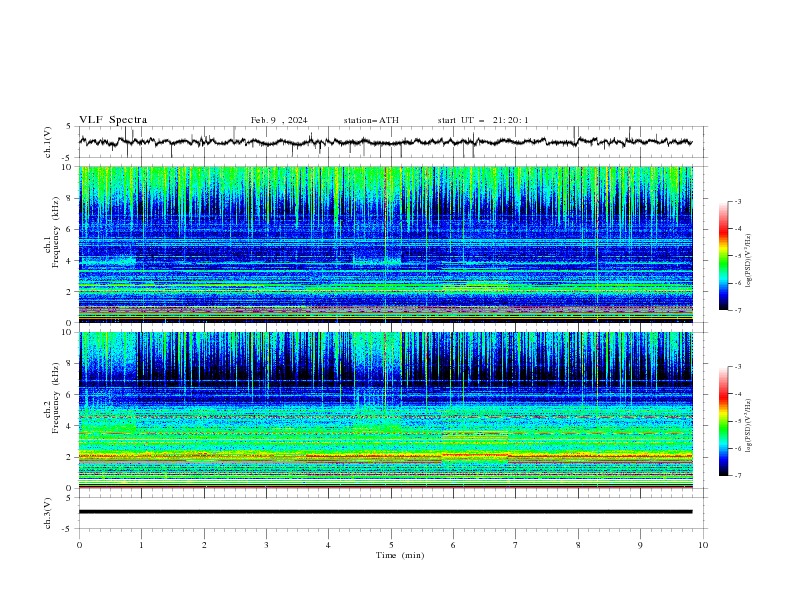Screen dimensions: 792x612
Task: Click the "-5" label on ch.1 colorbar
Action: click(737, 256)
